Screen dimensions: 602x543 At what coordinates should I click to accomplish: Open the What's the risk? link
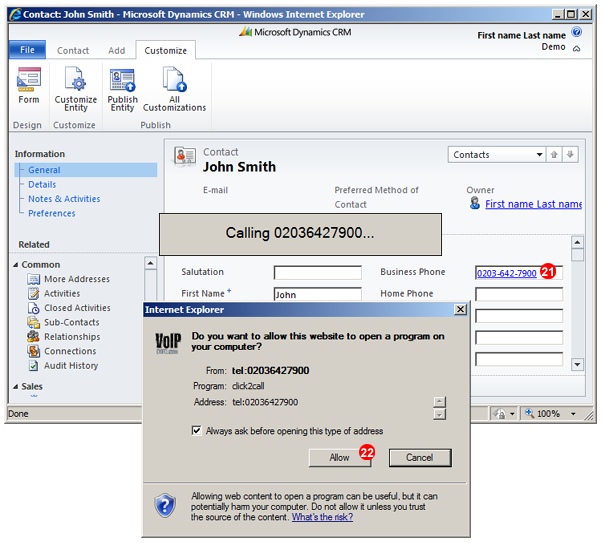pos(322,517)
